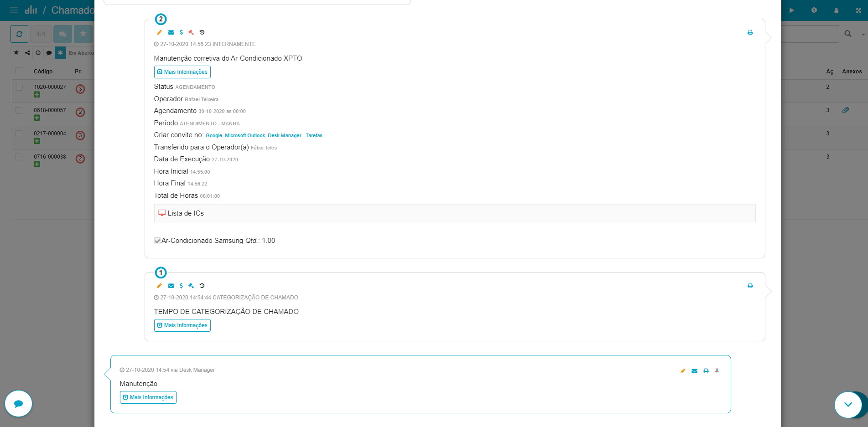The height and width of the screenshot is (427, 868).
Task: Select checkbox for ticket 1020-000027
Action: tap(19, 87)
